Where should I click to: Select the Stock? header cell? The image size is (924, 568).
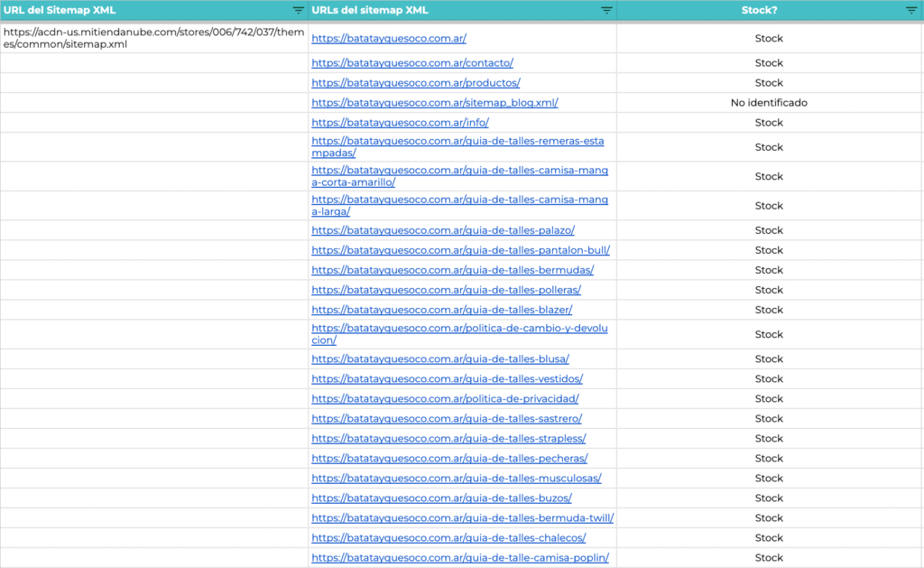(x=769, y=10)
